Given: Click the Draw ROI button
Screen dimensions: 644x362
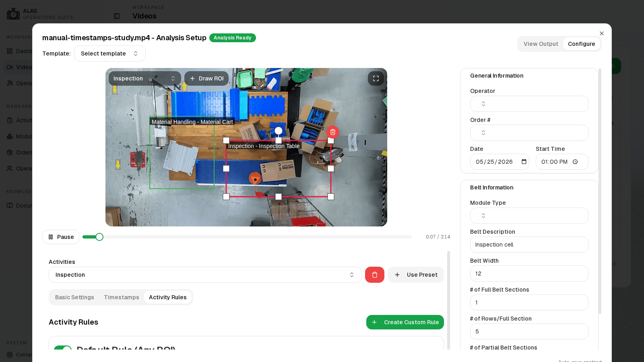Looking at the screenshot, I should pyautogui.click(x=206, y=78).
